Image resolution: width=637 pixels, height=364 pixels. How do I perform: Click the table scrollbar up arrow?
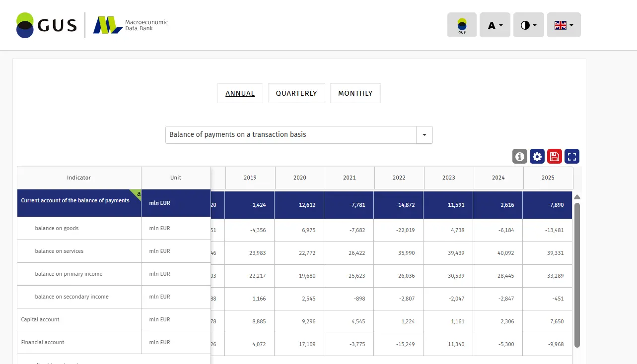(x=577, y=197)
